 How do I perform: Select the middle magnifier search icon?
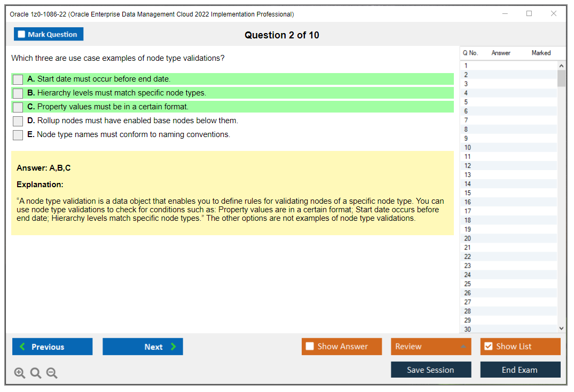coord(35,373)
